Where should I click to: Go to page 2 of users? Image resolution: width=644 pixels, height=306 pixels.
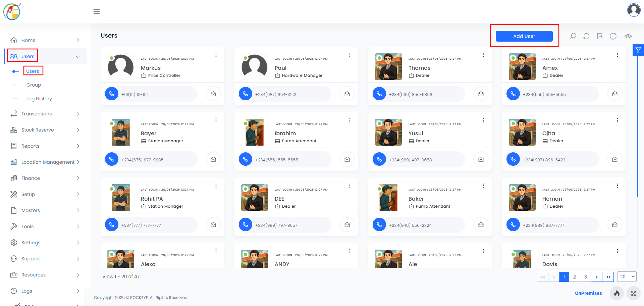coord(574,277)
